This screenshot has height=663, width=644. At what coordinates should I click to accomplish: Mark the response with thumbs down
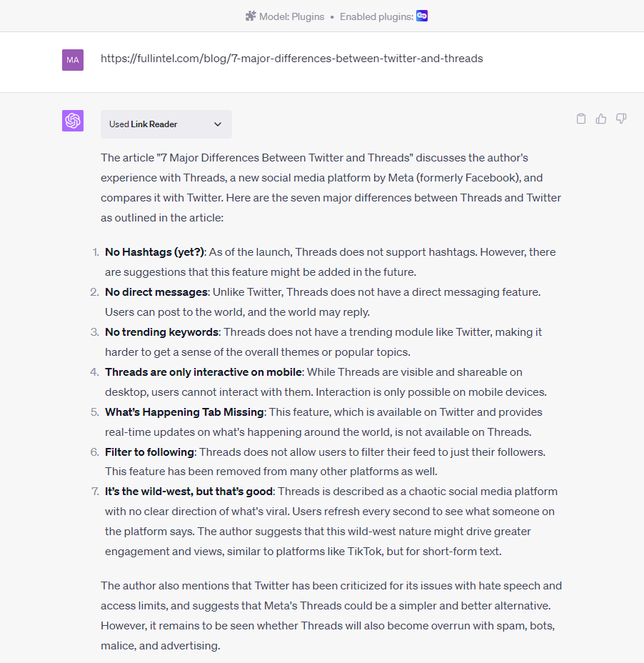[621, 119]
